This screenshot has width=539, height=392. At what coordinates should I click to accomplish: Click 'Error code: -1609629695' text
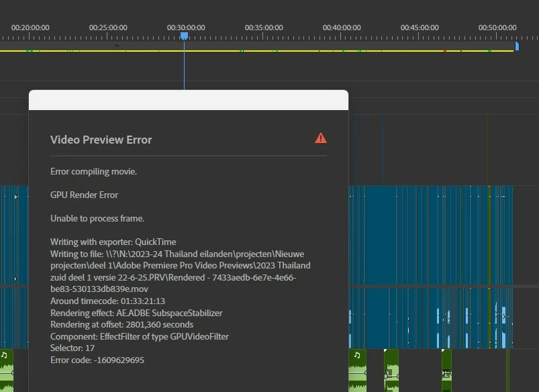click(x=97, y=360)
